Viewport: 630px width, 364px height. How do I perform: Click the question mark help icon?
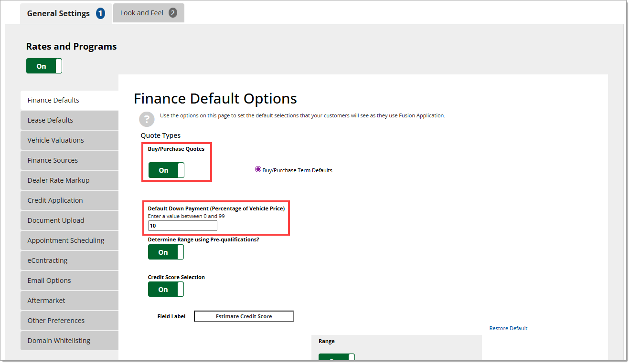[x=147, y=119]
